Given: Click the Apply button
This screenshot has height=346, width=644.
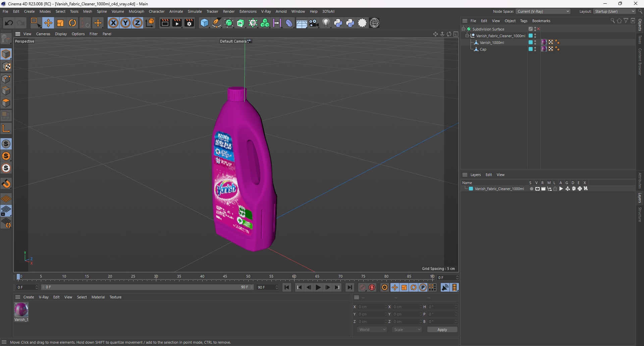Looking at the screenshot, I should [x=442, y=330].
